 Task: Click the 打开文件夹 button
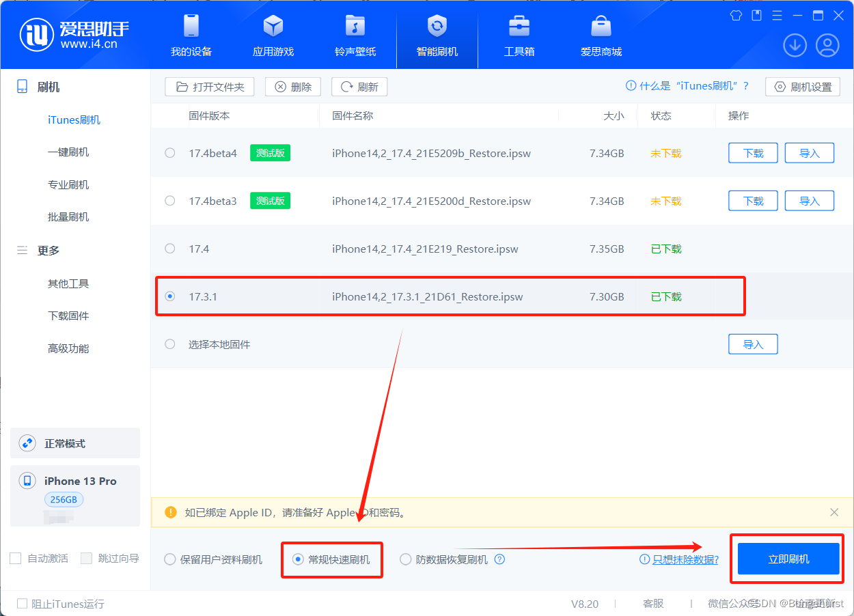point(210,87)
